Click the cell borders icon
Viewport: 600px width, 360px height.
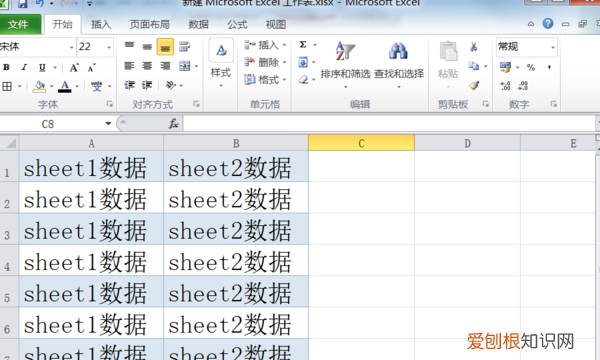7,86
